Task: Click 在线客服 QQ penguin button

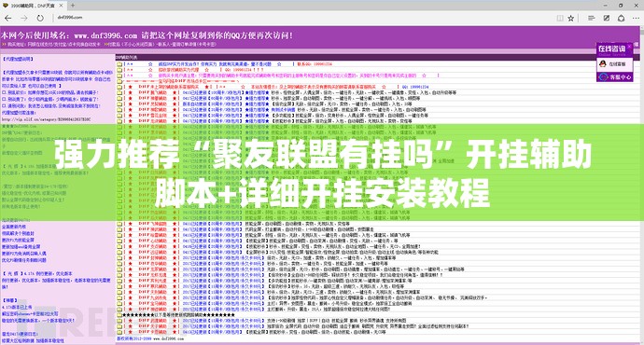Action: [x=614, y=64]
